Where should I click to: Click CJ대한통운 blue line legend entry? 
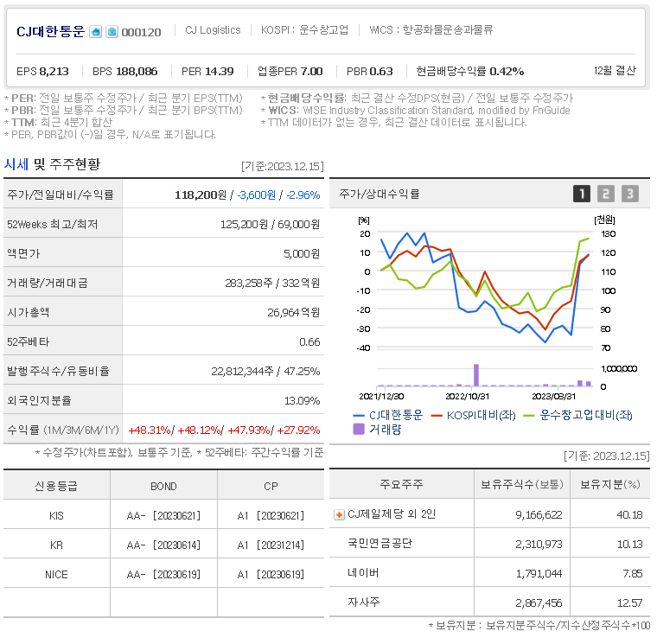(x=388, y=415)
